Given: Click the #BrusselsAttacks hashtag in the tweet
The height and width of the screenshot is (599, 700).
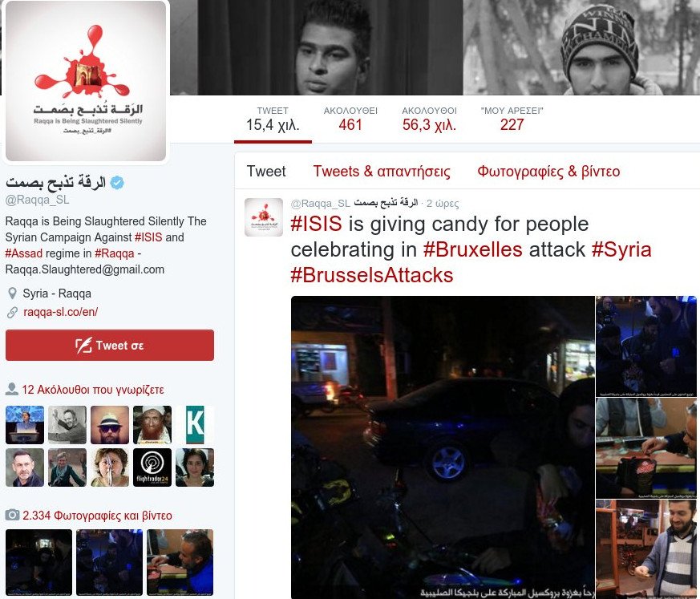Looking at the screenshot, I should point(372,275).
